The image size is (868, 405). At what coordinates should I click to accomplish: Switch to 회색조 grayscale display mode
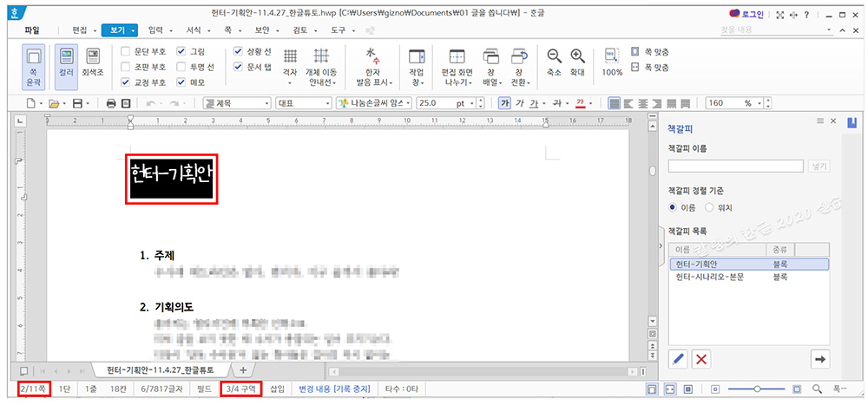click(x=93, y=62)
